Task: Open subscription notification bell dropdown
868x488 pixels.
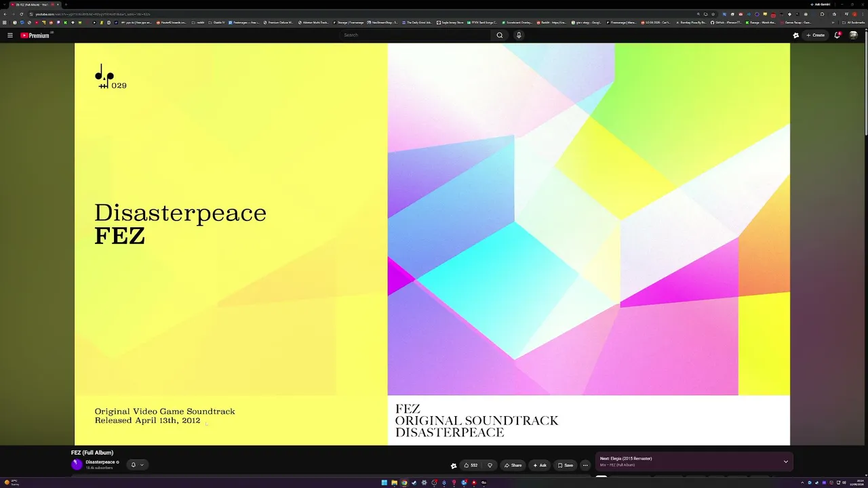Action: [x=137, y=465]
